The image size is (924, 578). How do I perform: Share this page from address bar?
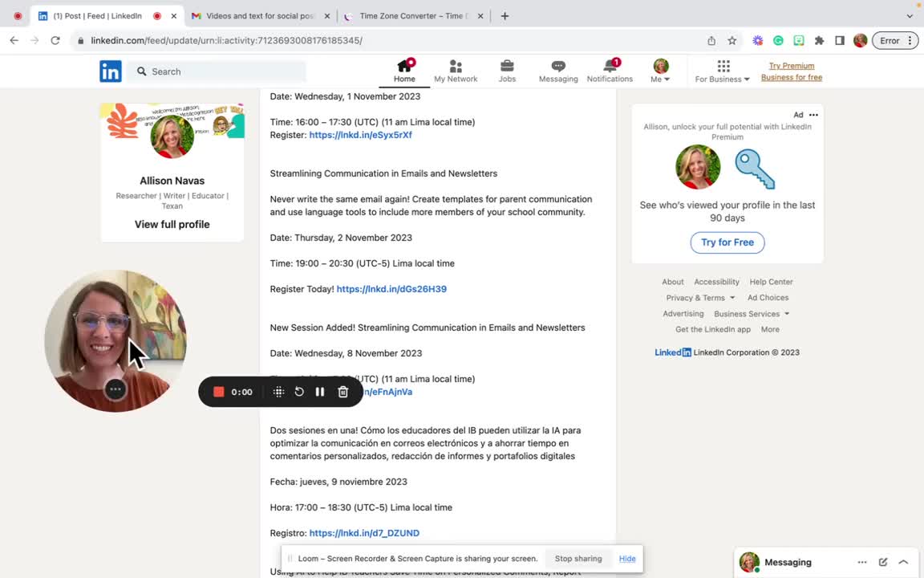[x=712, y=41]
